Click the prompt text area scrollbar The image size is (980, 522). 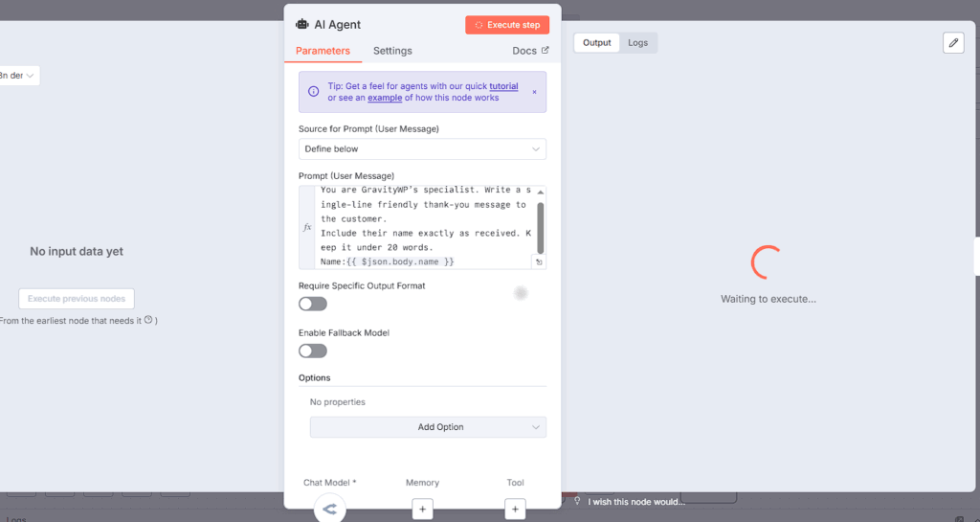541,227
